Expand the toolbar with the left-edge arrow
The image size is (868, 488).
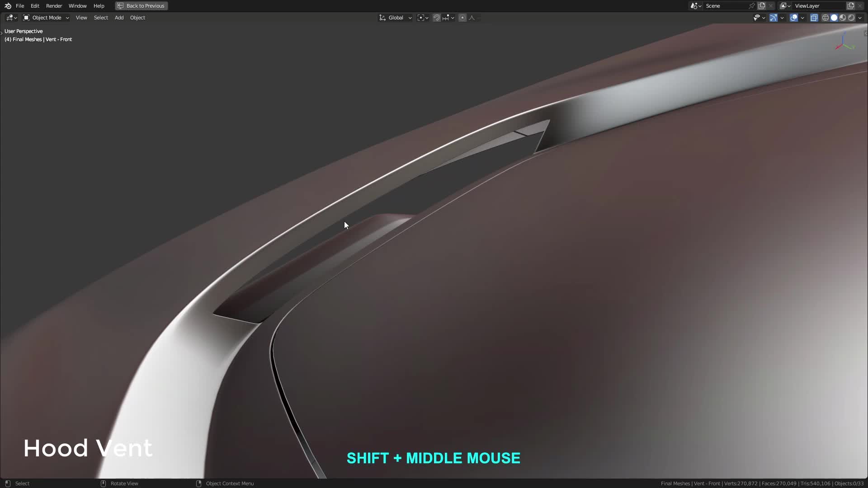point(2,33)
